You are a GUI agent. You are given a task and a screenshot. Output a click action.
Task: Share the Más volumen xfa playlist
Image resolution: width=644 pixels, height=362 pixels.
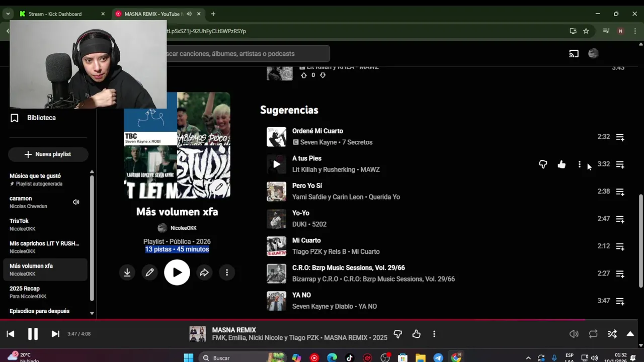pyautogui.click(x=204, y=273)
